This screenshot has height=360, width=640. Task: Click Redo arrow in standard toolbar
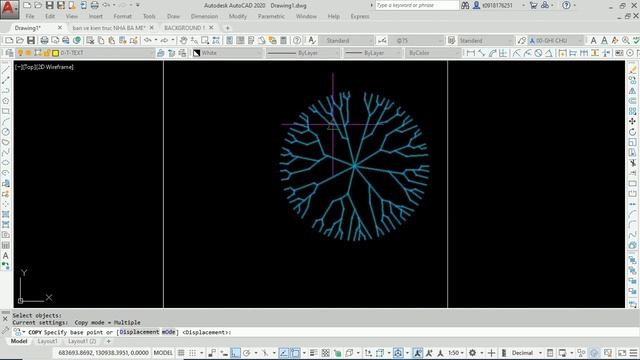[164, 40]
